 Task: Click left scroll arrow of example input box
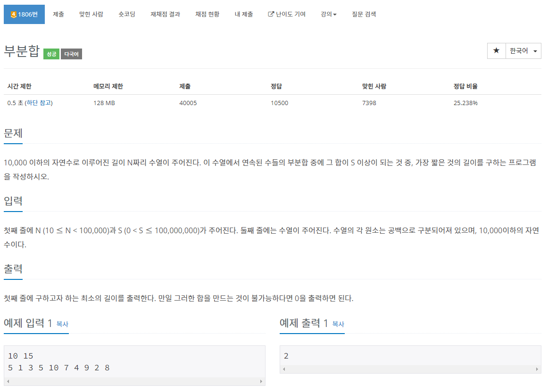(x=8, y=382)
